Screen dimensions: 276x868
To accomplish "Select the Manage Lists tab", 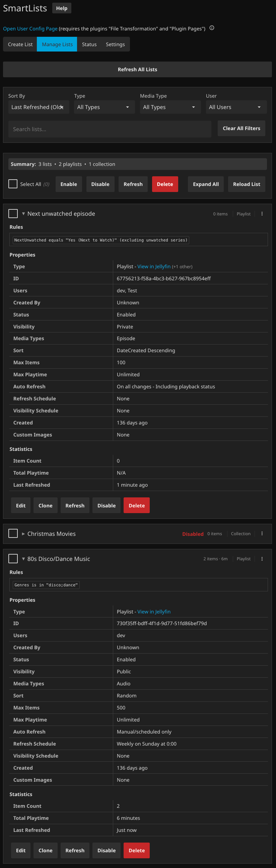I will 57,44.
